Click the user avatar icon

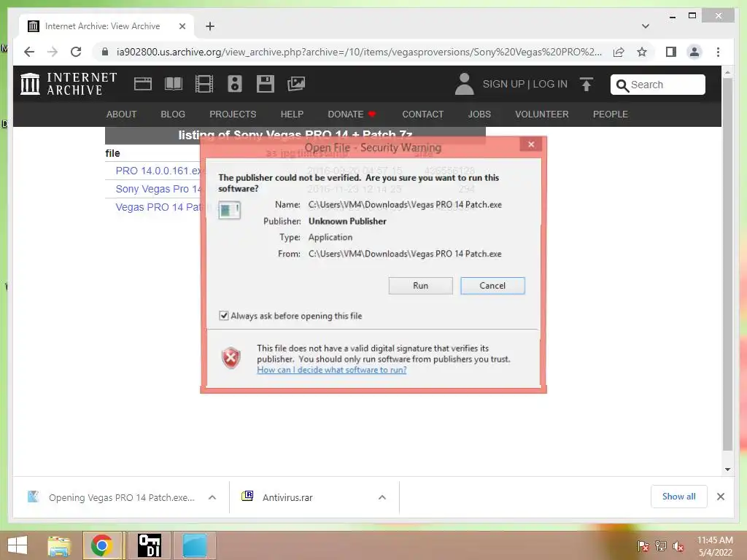tap(464, 84)
